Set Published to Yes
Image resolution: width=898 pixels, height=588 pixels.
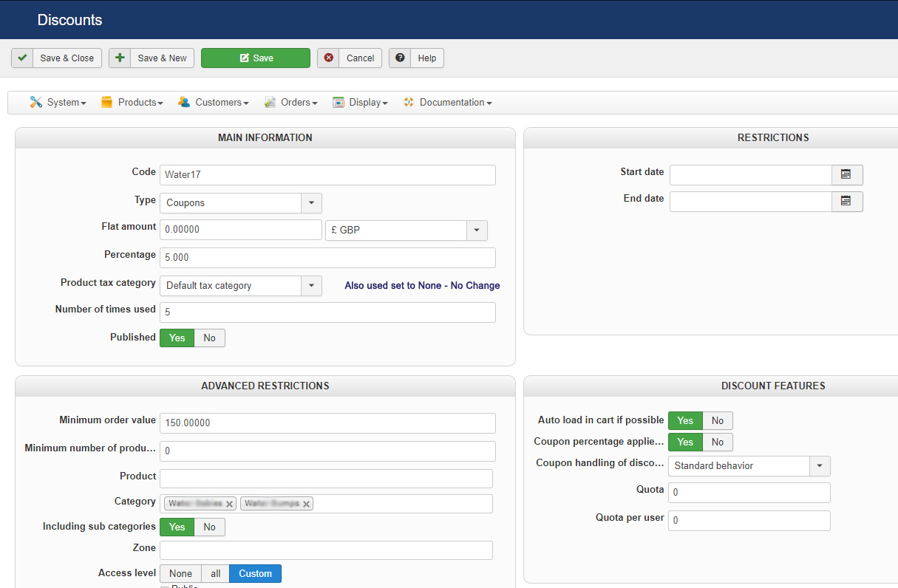(x=177, y=338)
